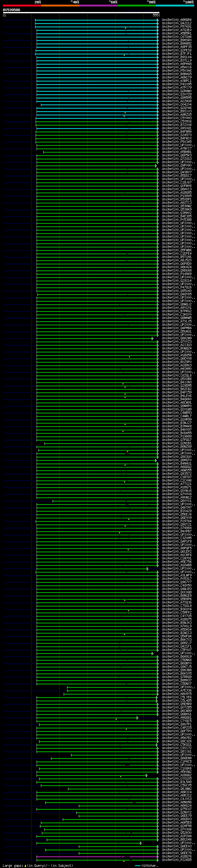Open hit UniRef100_A8MQR4
Viewport: 197px width, 868px height.
coord(177,20)
